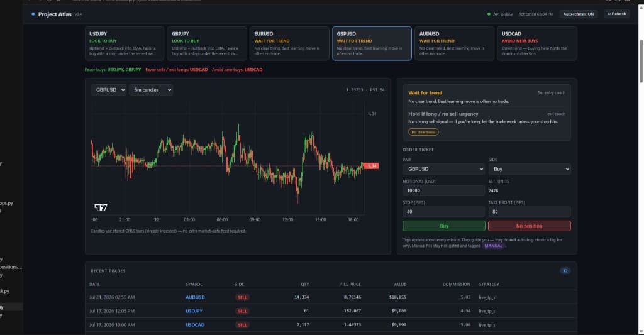Screen dimensions: 644x335
Task: Select the EURUSD Wait for Trend card
Action: click(x=289, y=43)
